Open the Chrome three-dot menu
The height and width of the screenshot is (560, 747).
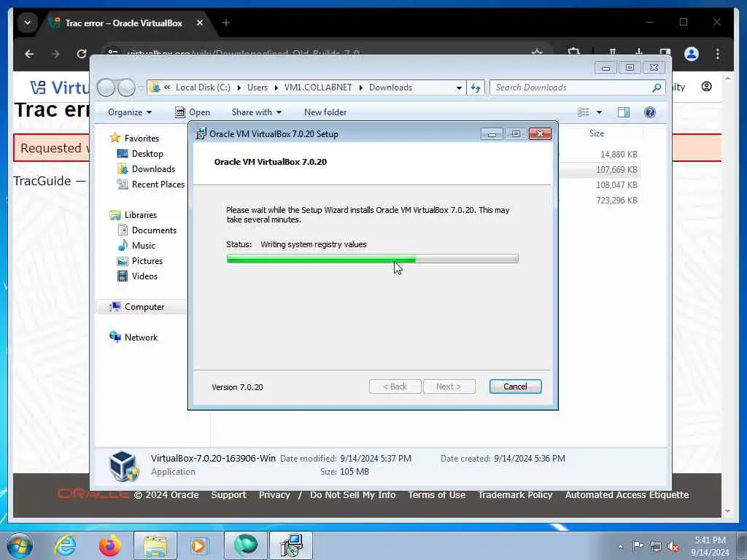point(718,54)
